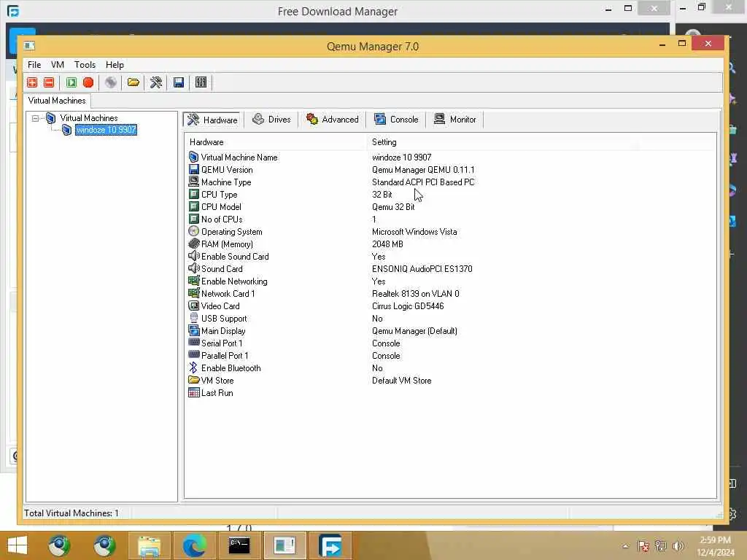Click the system tray volume speaker icon
This screenshot has height=560, width=747.
tap(678, 545)
